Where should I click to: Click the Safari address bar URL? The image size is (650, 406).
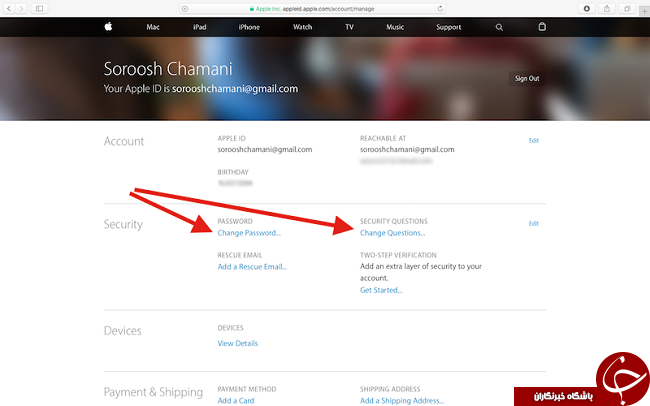click(x=328, y=9)
